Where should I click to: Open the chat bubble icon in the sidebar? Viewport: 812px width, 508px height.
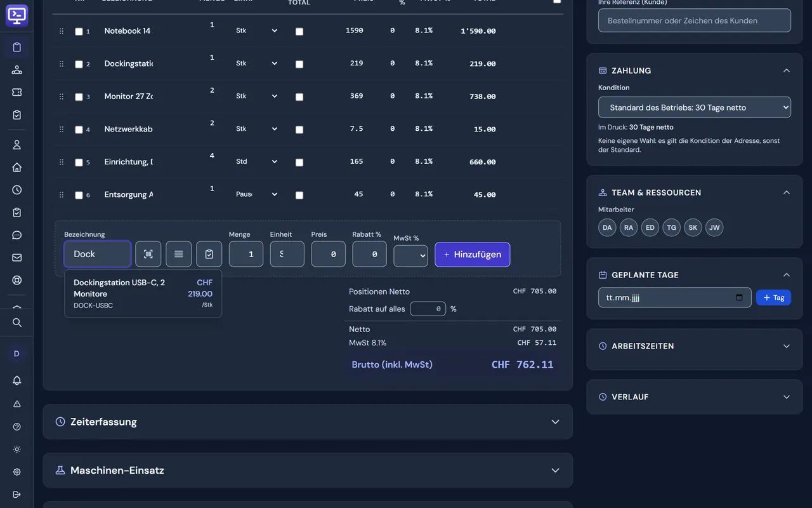(17, 235)
